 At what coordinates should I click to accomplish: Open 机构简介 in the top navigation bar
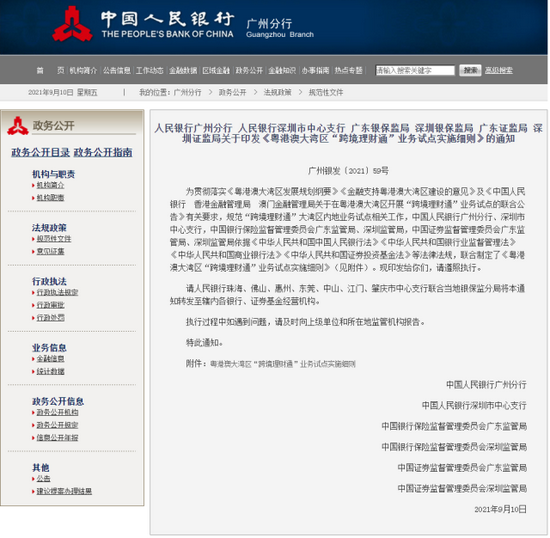click(83, 70)
